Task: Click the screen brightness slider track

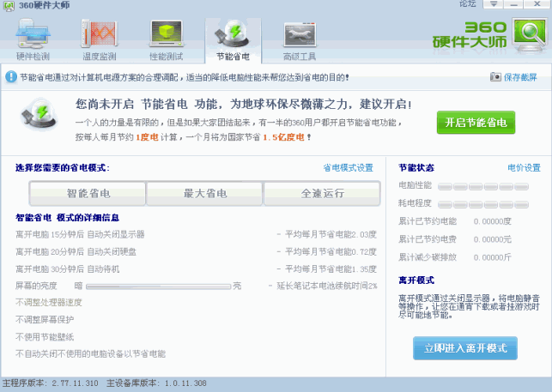Action: 159,286
